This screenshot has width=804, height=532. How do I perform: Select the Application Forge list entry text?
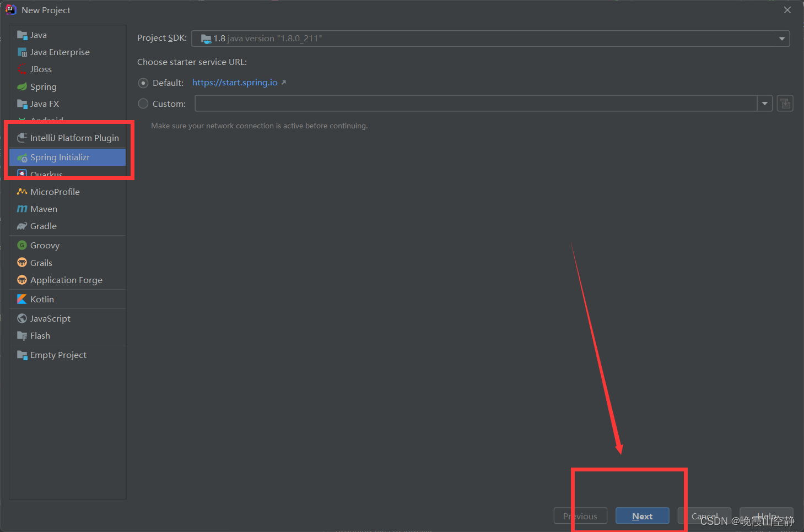67,280
